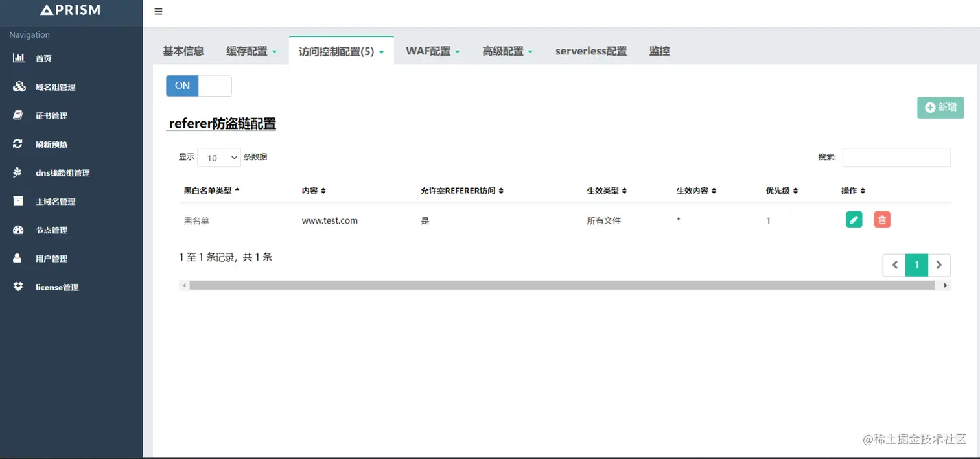Image resolution: width=980 pixels, height=459 pixels.
Task: Click the 首页 bar chart icon
Action: pos(19,58)
